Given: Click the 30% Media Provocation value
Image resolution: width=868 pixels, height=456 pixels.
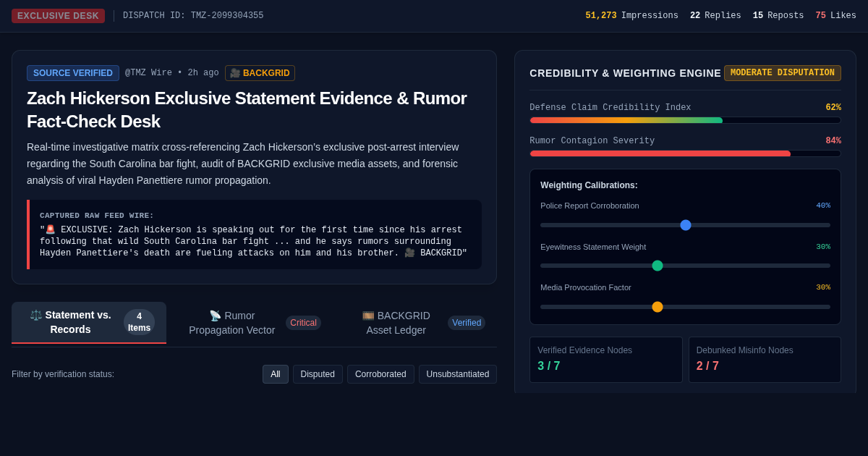Looking at the screenshot, I should [823, 287].
